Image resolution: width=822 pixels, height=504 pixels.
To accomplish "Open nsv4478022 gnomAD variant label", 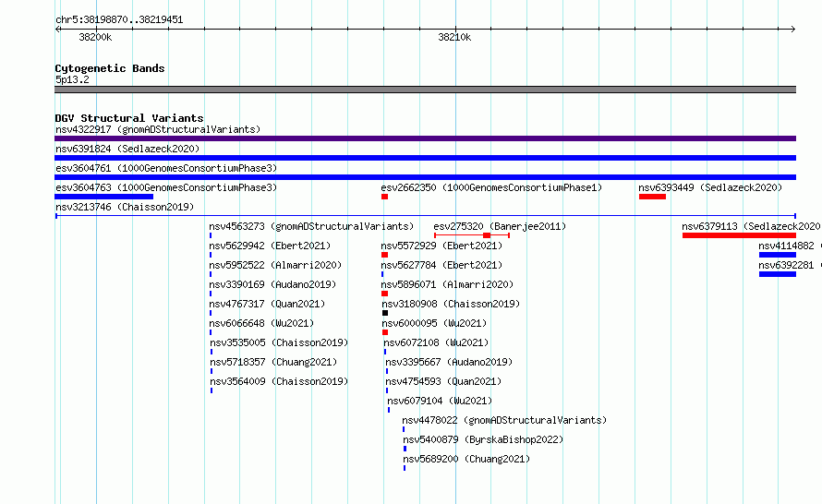I will click(504, 420).
